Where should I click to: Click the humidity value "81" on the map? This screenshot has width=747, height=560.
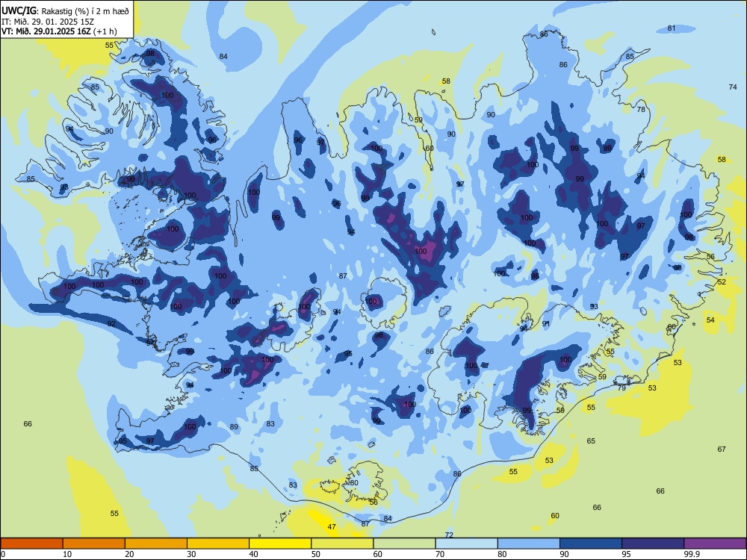[x=672, y=28]
